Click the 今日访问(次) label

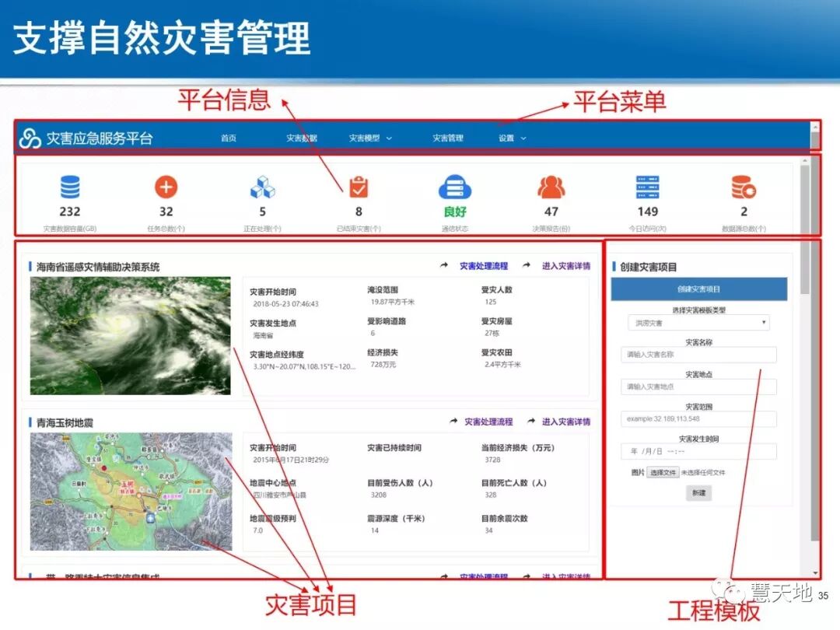[x=647, y=229]
